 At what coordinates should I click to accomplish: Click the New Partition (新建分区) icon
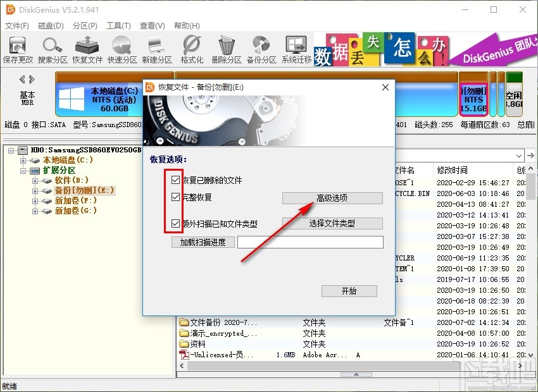click(157, 50)
